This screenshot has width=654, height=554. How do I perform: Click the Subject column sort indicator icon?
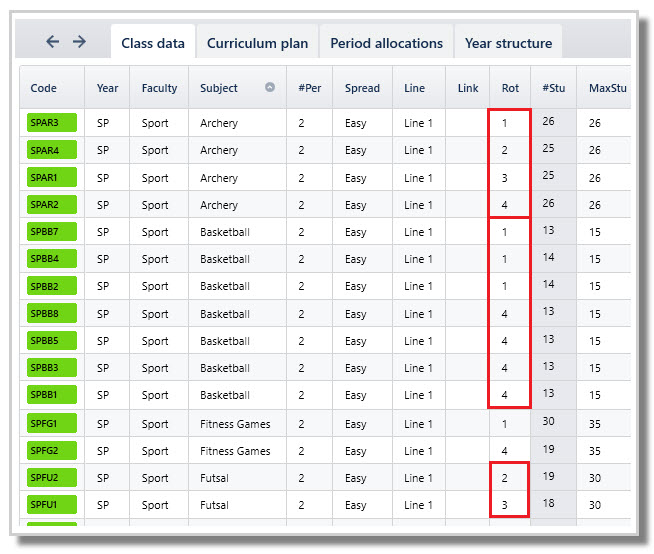270,87
